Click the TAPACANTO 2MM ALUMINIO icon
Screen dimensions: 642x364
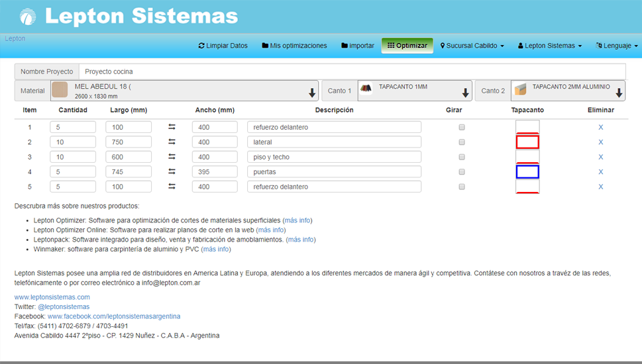[x=520, y=89]
